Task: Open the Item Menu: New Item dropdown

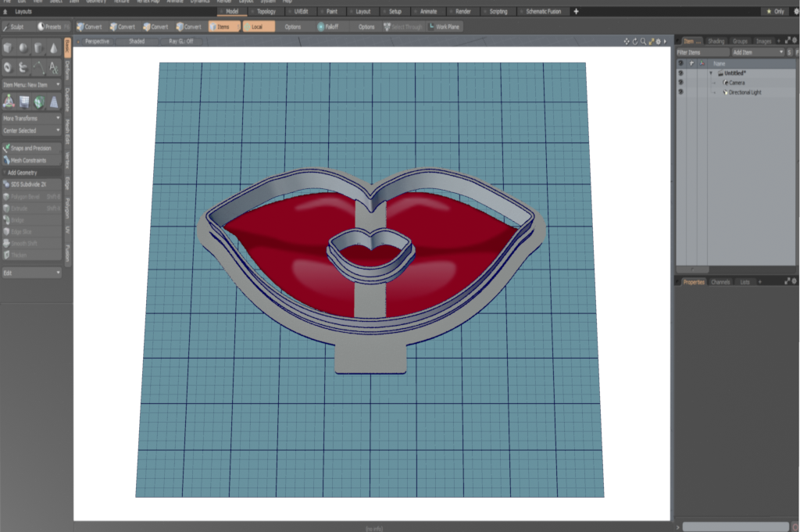Action: tap(31, 84)
